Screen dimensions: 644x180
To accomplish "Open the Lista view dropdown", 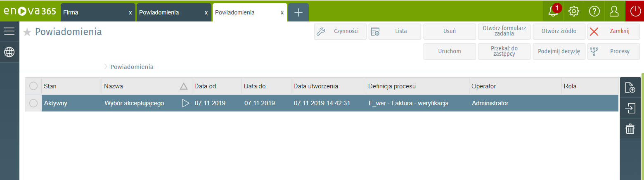I will click(x=395, y=31).
